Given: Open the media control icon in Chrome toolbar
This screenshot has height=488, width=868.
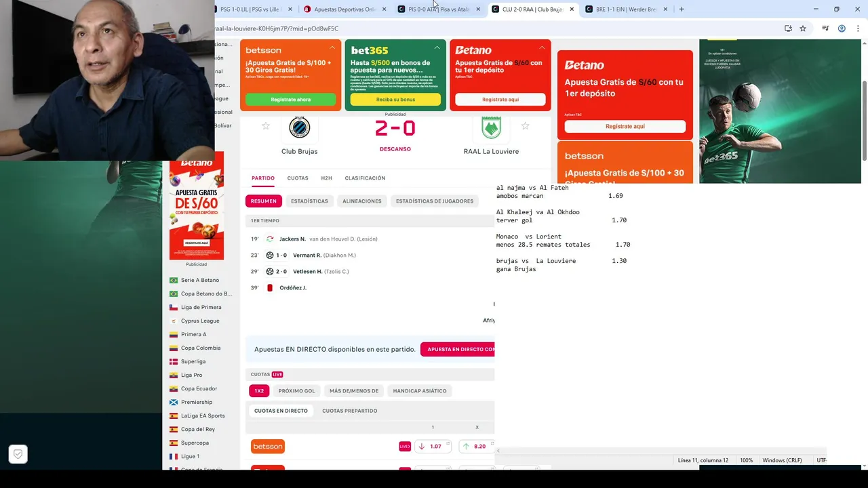Looking at the screenshot, I should coord(825,28).
